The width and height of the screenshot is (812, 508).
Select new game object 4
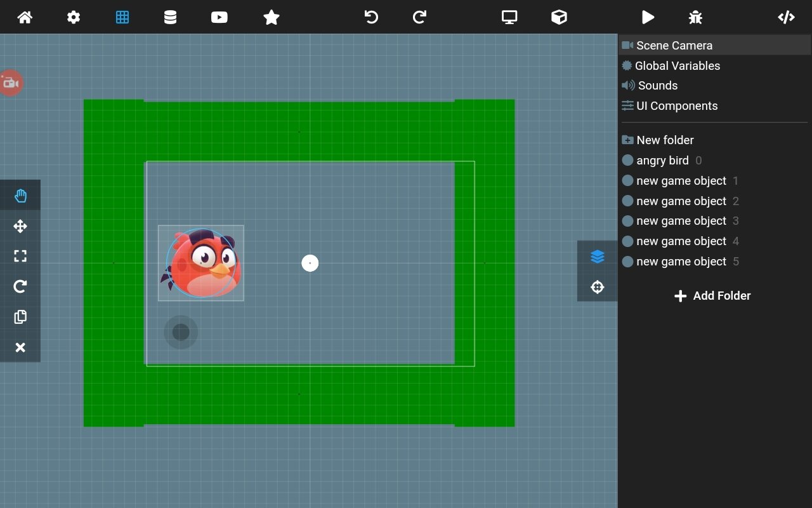pyautogui.click(x=681, y=241)
